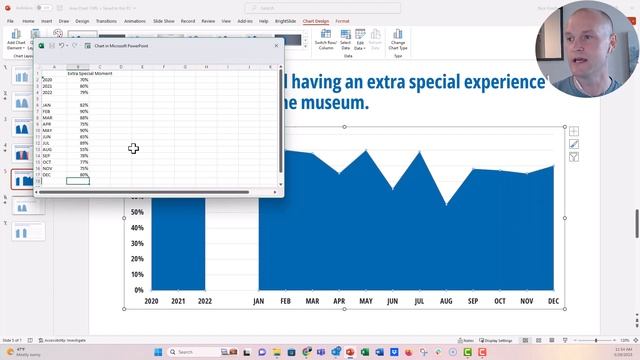Open the Undo history dropdown arrow in the data window
The height and width of the screenshot is (360, 640).
tap(67, 46)
